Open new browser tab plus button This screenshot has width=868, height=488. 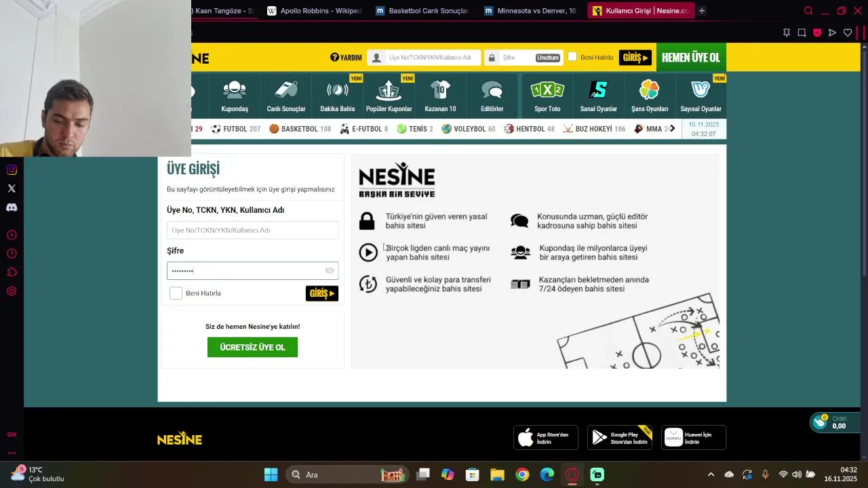click(702, 11)
